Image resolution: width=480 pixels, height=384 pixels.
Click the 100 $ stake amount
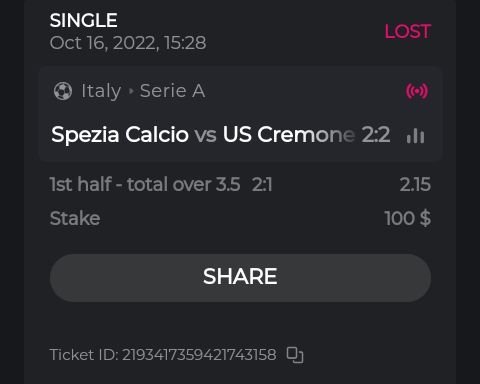(x=407, y=219)
